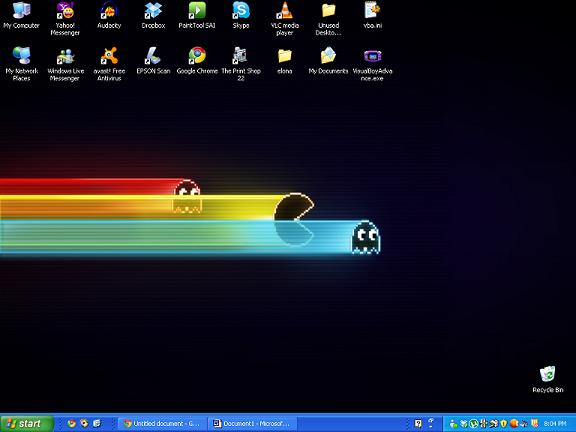This screenshot has width=576, height=432.
Task: Click the green Messenger status tray icon
Action: point(453,424)
